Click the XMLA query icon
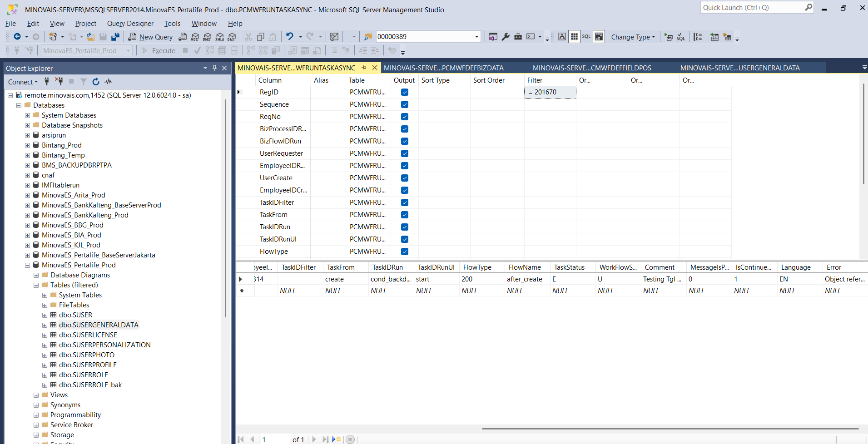The image size is (868, 444). pyautogui.click(x=220, y=37)
